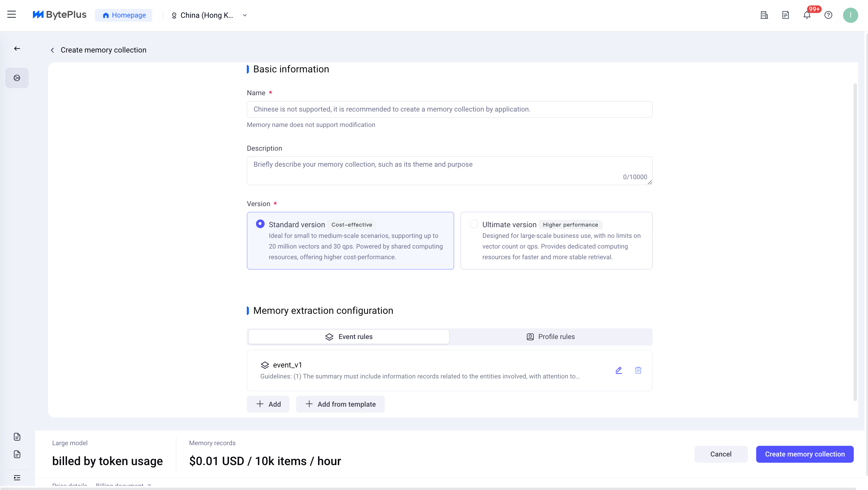Click Add from template button
The width and height of the screenshot is (868, 490).
[340, 404]
